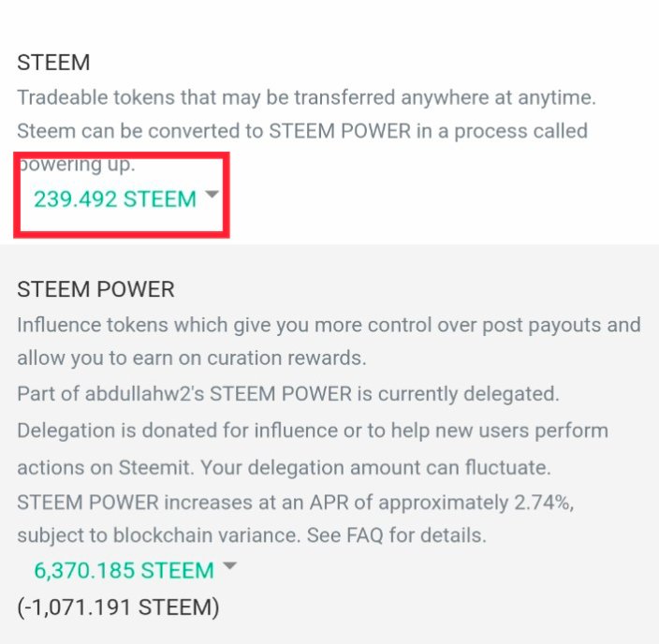Click the STEEM section heading

pyautogui.click(x=53, y=64)
